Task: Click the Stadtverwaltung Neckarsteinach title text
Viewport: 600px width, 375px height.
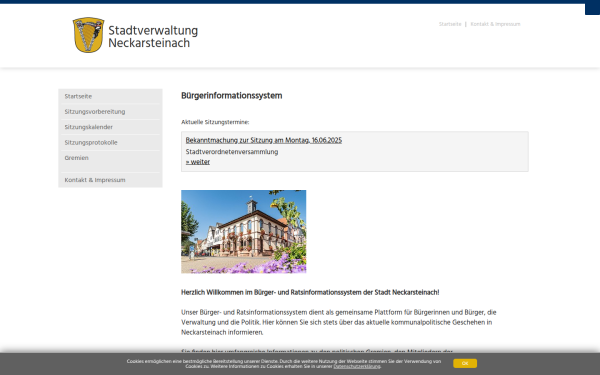Action: point(153,37)
